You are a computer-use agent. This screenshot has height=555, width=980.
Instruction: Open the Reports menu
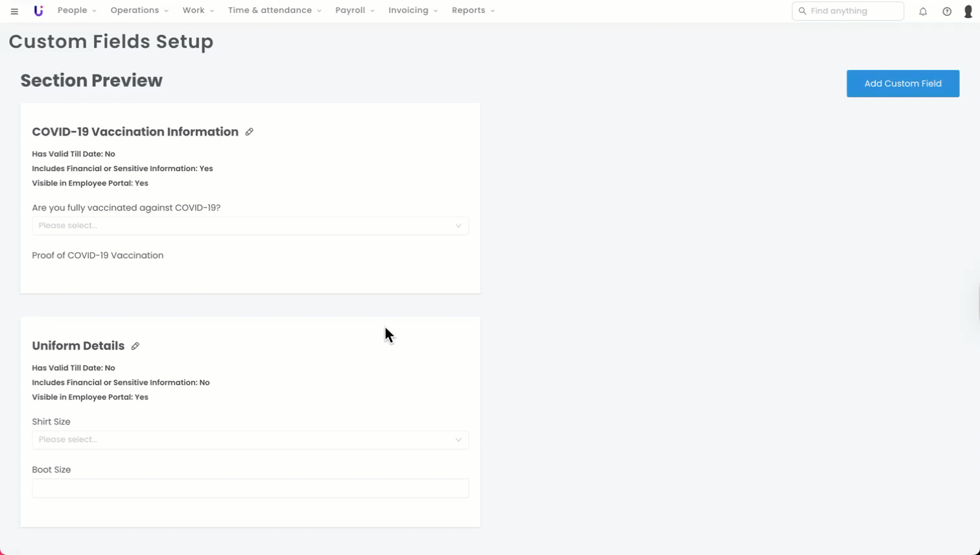point(473,10)
